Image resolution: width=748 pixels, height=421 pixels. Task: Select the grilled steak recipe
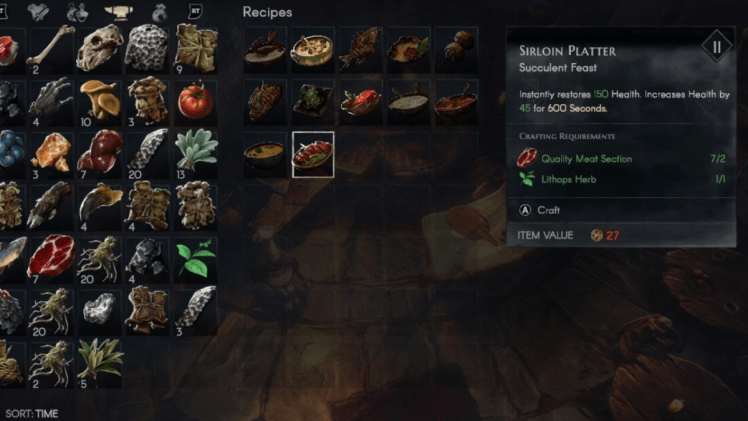265,102
